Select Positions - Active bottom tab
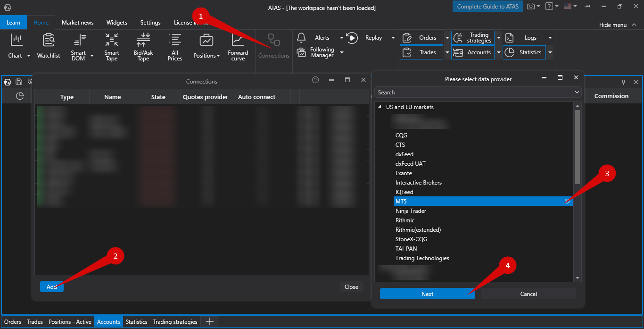 coord(70,322)
